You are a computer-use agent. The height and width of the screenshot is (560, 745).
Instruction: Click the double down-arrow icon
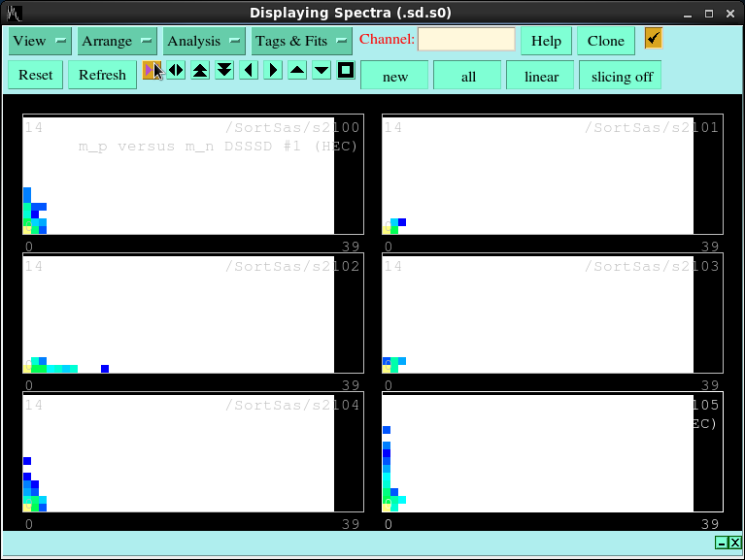click(224, 71)
